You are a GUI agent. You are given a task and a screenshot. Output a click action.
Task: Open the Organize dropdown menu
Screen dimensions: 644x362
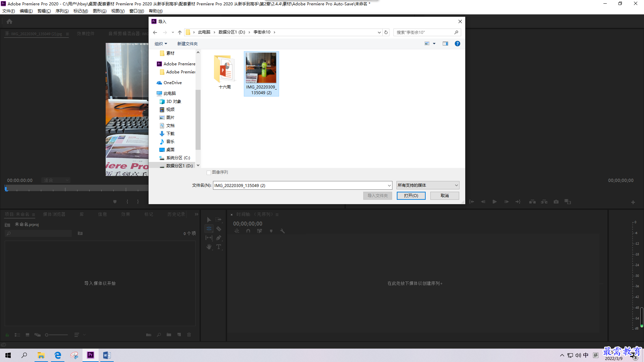pyautogui.click(x=161, y=44)
